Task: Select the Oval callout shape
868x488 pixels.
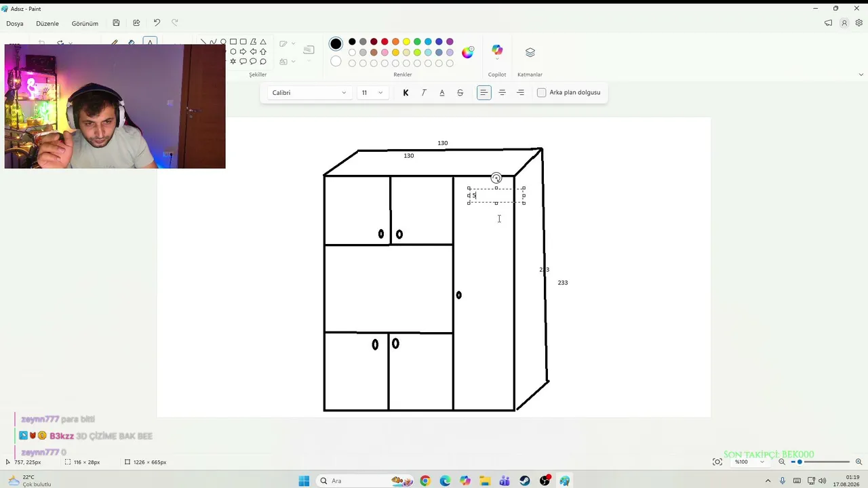Action: 253,62
